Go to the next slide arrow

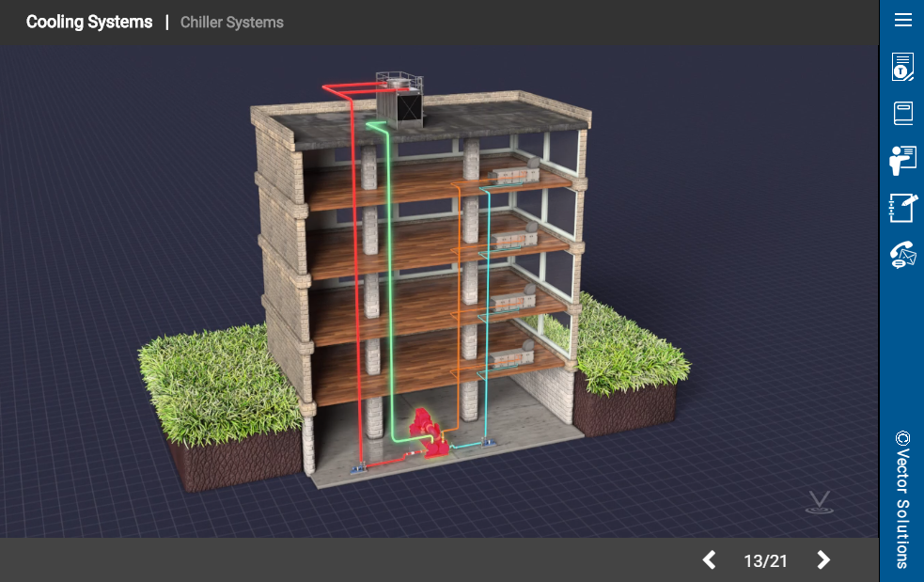[823, 560]
